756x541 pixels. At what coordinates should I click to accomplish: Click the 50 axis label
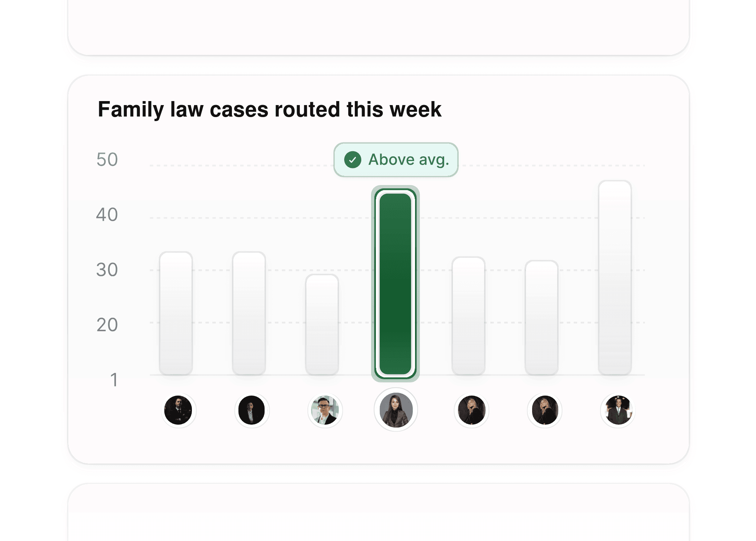pyautogui.click(x=106, y=159)
